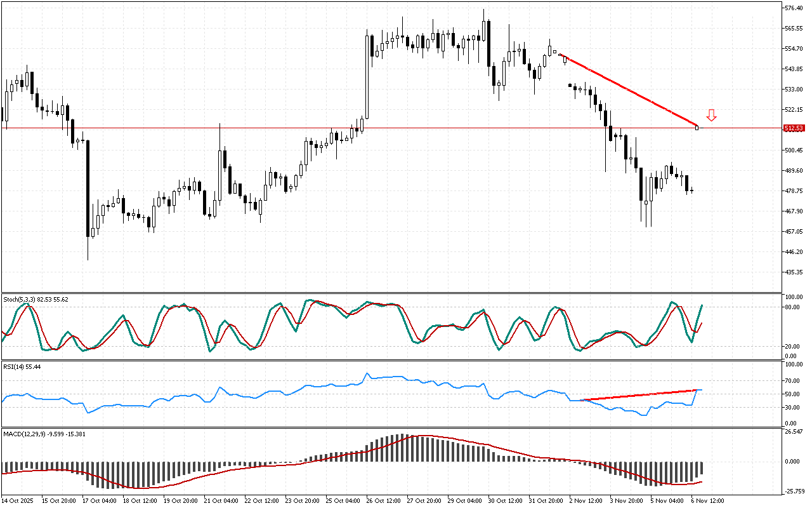Select the red 512.53 price tag
This screenshot has height=508, width=812.
794,128
